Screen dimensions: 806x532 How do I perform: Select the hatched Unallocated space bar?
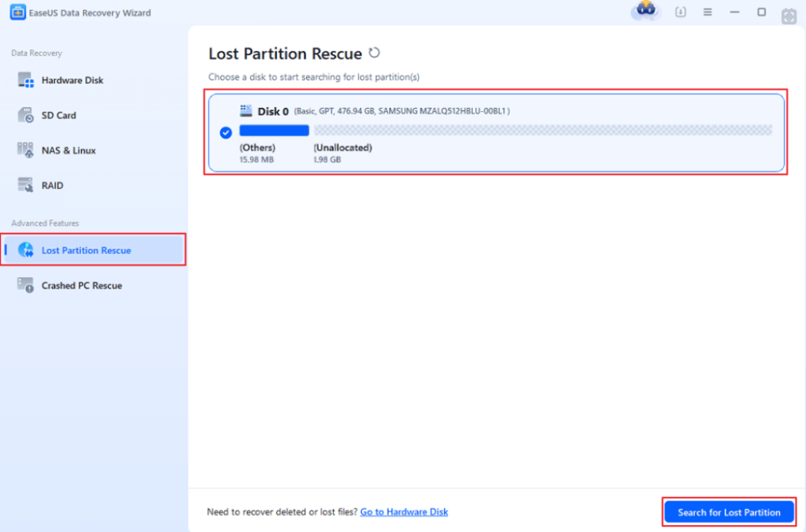click(542, 131)
